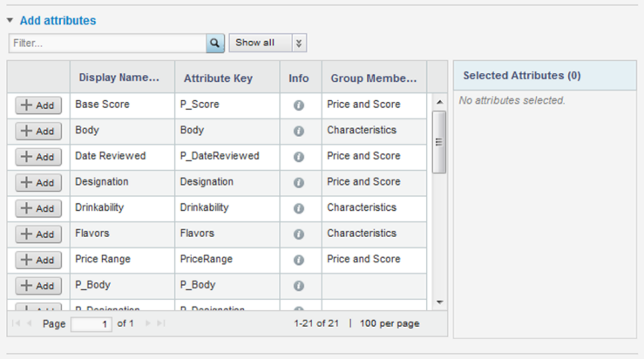Click info icon in Designation row
The width and height of the screenshot is (644, 359).
[x=299, y=182]
